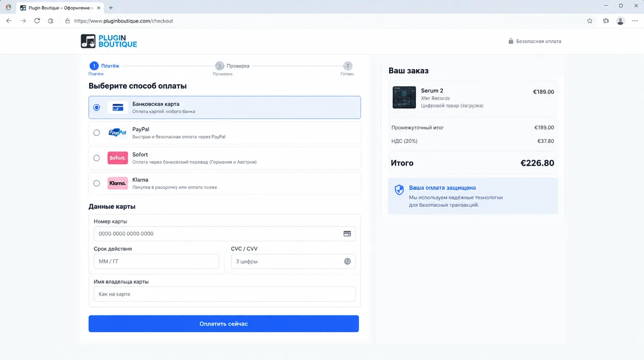The image size is (644, 360).
Task: Click the Безопасная оплата label
Action: click(x=539, y=41)
